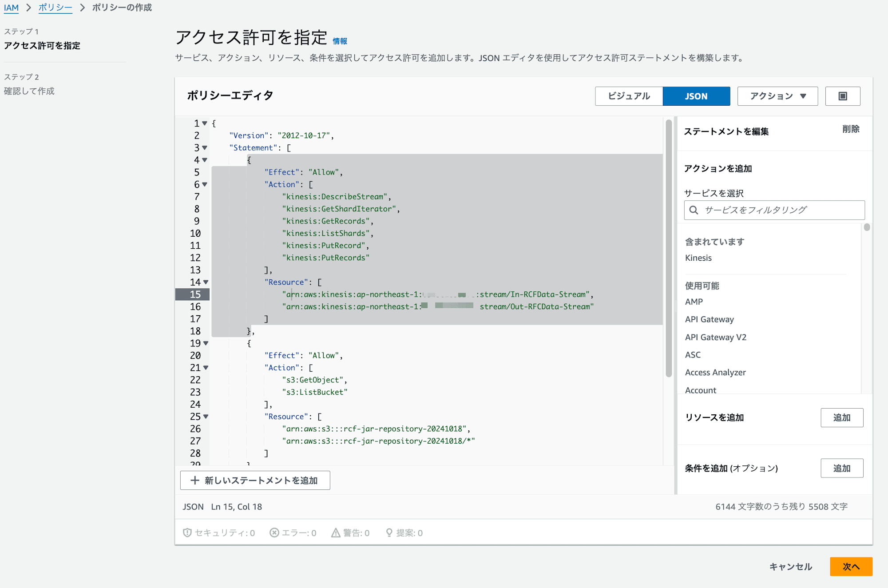Switch to the ビジュアル editor tab

click(629, 96)
